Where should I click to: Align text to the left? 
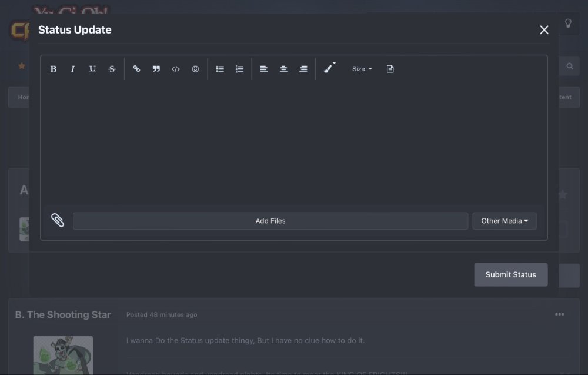click(x=263, y=69)
